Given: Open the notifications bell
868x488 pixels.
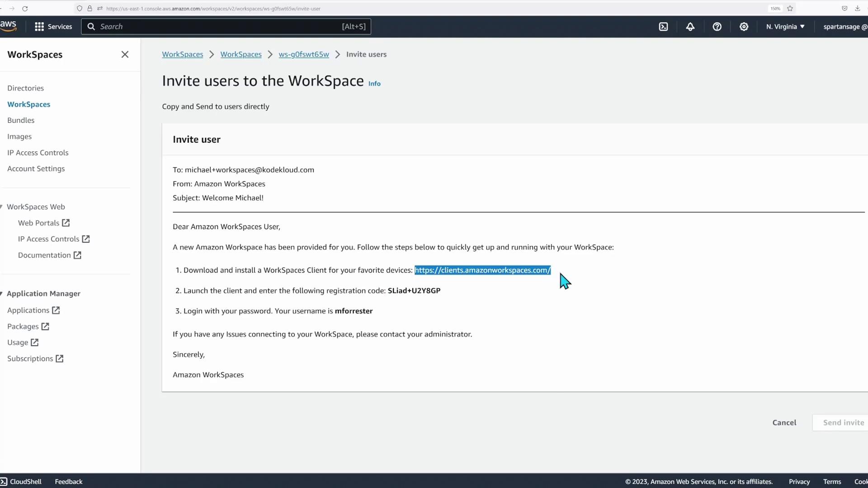Looking at the screenshot, I should click(690, 27).
